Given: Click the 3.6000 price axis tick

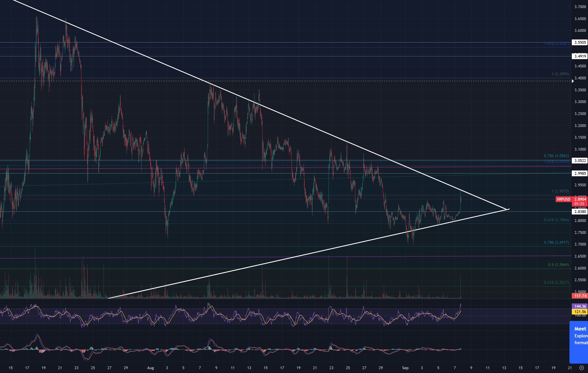Looking at the screenshot, I should coord(580,31).
